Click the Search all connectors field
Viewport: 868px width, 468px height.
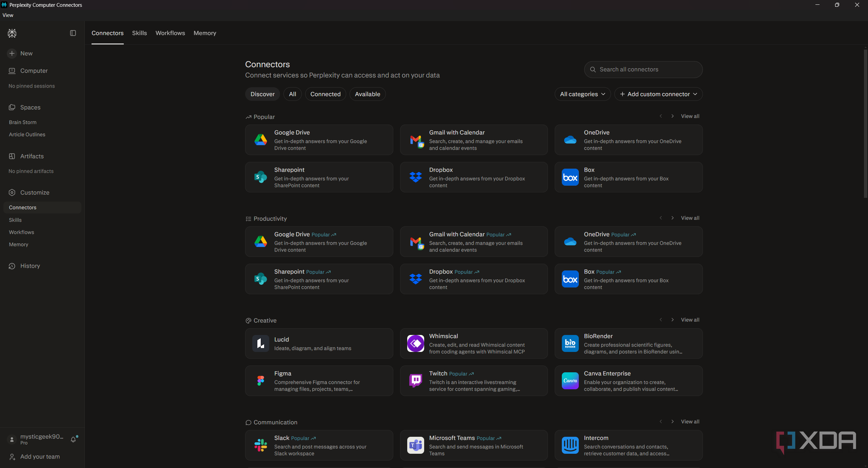[643, 70]
